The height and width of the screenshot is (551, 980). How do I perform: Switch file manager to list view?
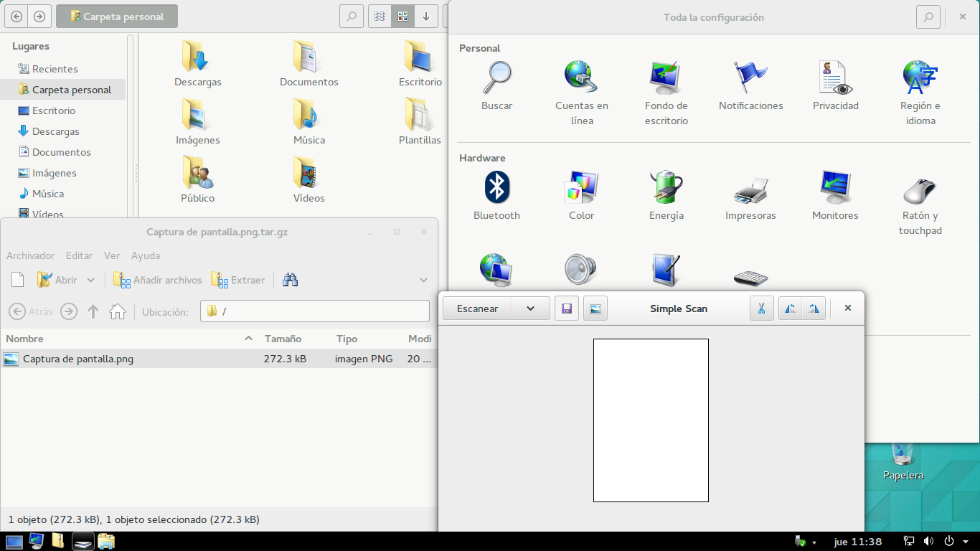[x=380, y=16]
